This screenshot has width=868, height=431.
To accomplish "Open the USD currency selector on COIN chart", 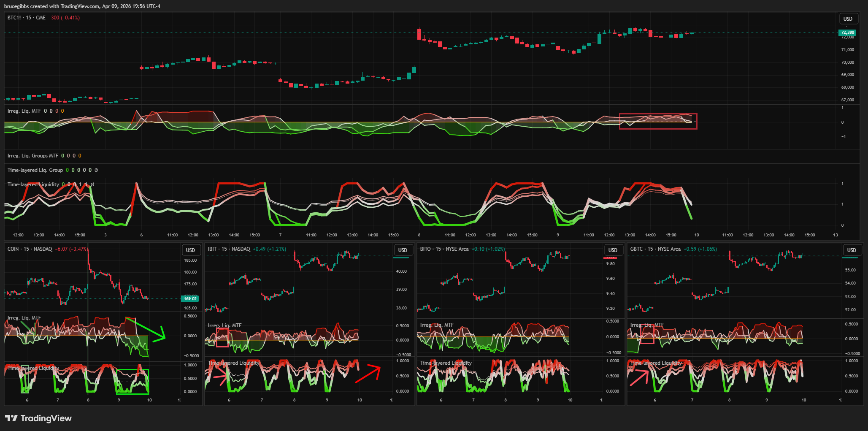I will (x=190, y=250).
